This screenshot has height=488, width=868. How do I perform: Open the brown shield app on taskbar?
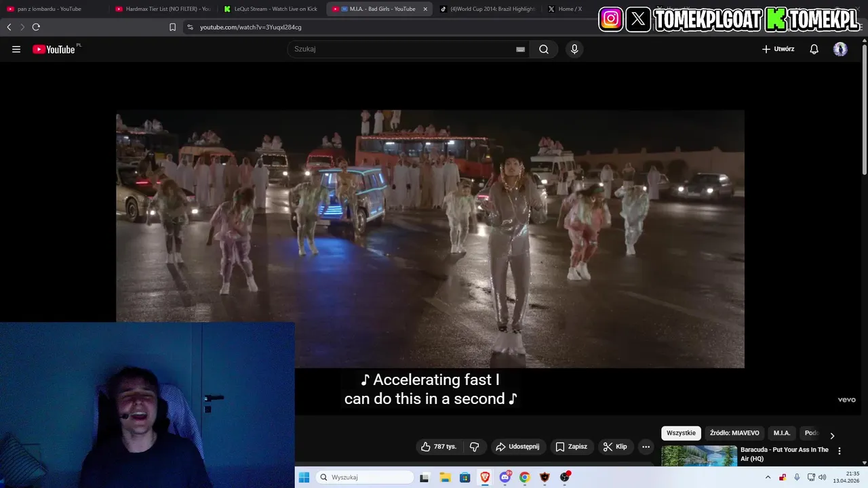545,477
